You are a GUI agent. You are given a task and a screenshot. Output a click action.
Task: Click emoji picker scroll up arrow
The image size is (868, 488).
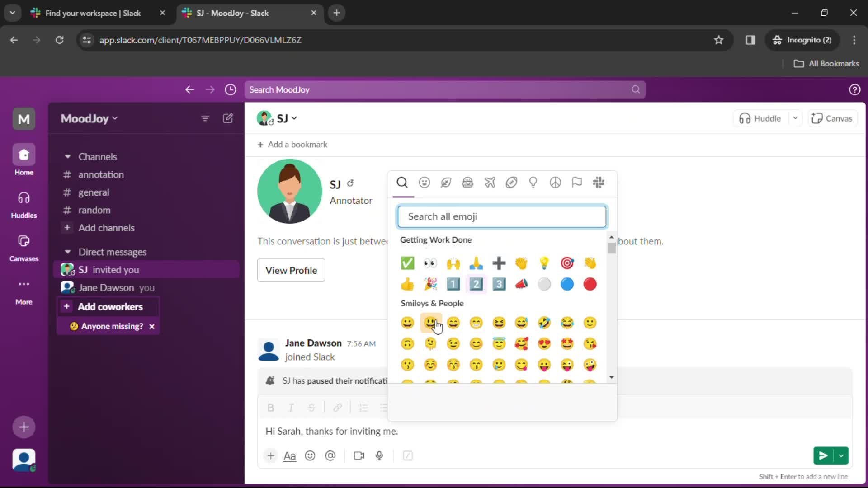click(612, 237)
